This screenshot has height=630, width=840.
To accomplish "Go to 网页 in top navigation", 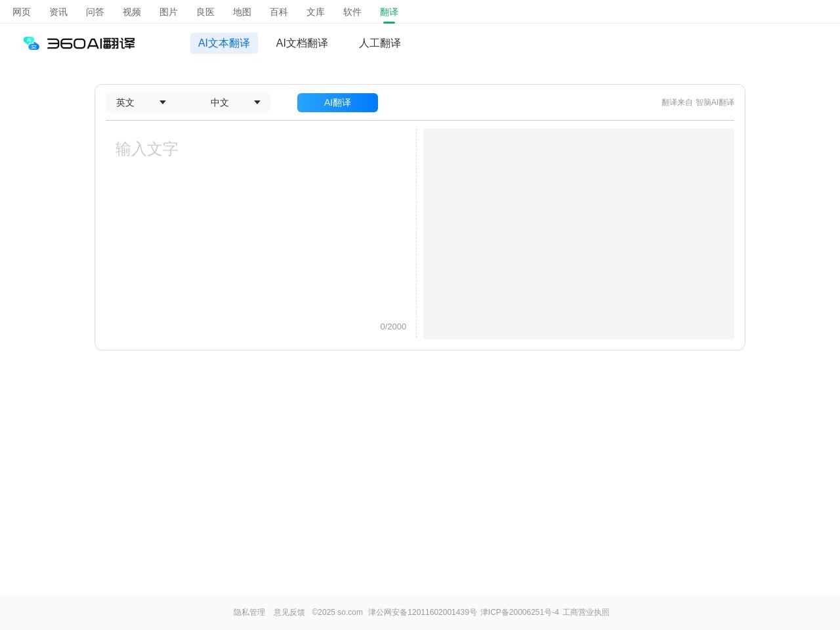I will [22, 12].
